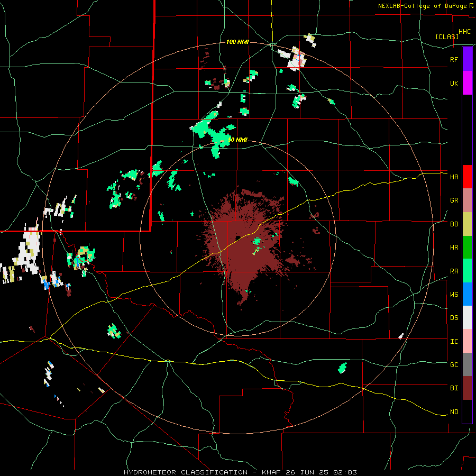Image resolution: width=476 pixels, height=476 pixels.
Task: Click the 50 NMI range ring label
Action: pos(237,140)
